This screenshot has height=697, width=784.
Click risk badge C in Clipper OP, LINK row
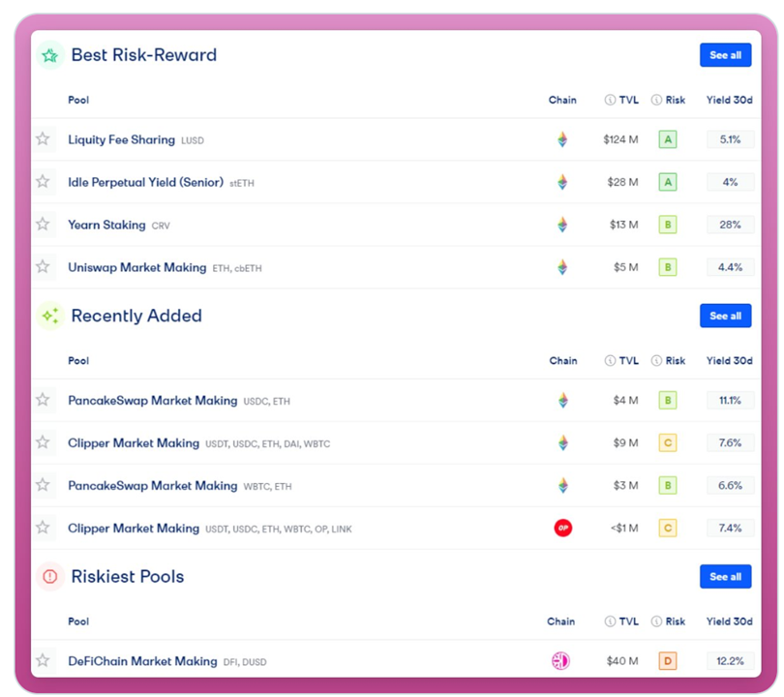pos(668,528)
